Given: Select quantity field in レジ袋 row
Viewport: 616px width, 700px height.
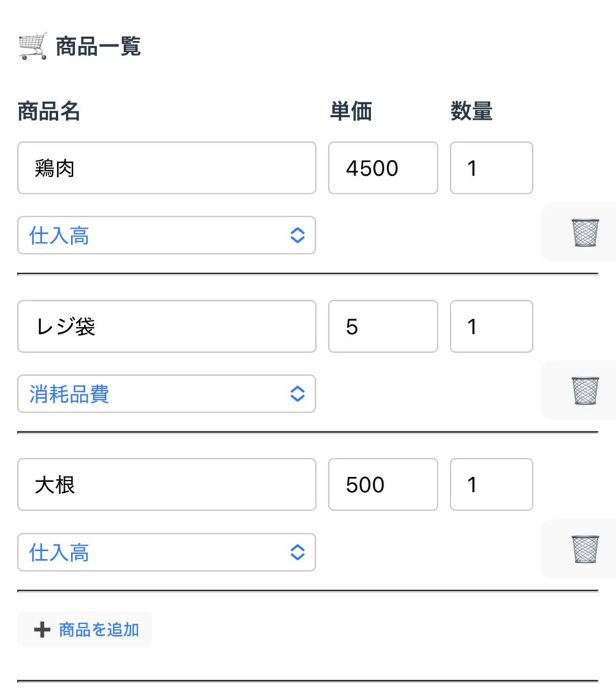Looking at the screenshot, I should point(491,327).
